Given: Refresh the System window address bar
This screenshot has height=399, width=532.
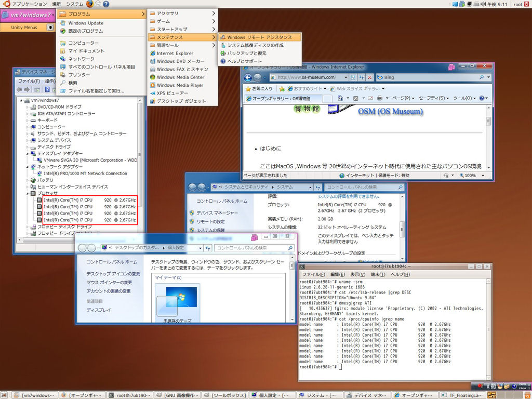Looking at the screenshot, I should tap(318, 187).
